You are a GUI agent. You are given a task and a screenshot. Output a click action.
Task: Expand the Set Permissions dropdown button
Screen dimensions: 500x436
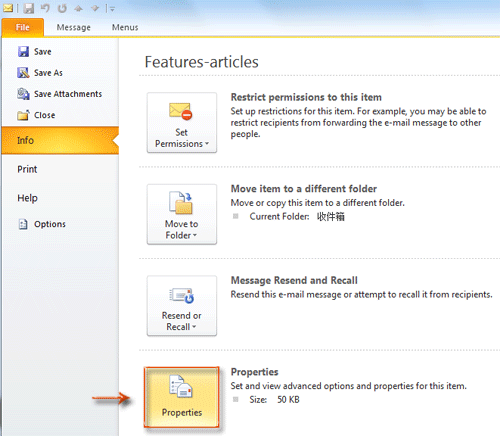pyautogui.click(x=182, y=123)
